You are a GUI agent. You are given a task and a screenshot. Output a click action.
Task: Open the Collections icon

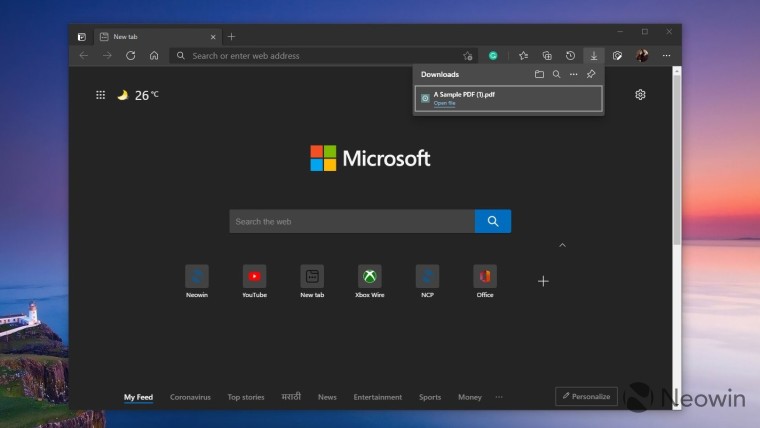pyautogui.click(x=547, y=56)
